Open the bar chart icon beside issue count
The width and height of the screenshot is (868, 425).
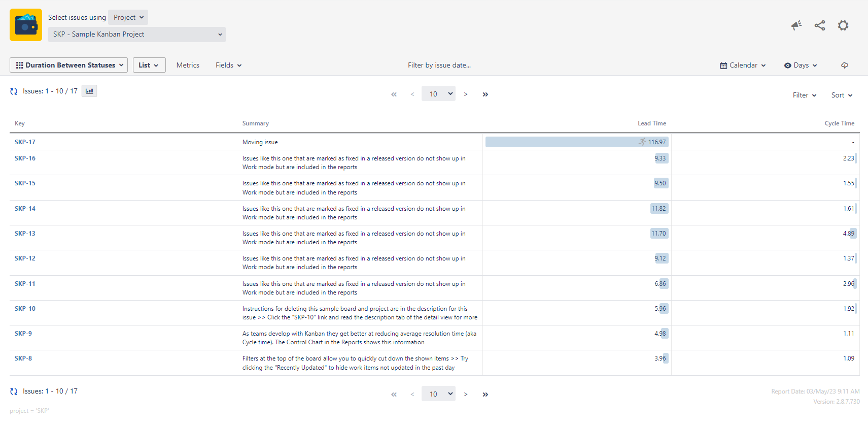(x=89, y=91)
